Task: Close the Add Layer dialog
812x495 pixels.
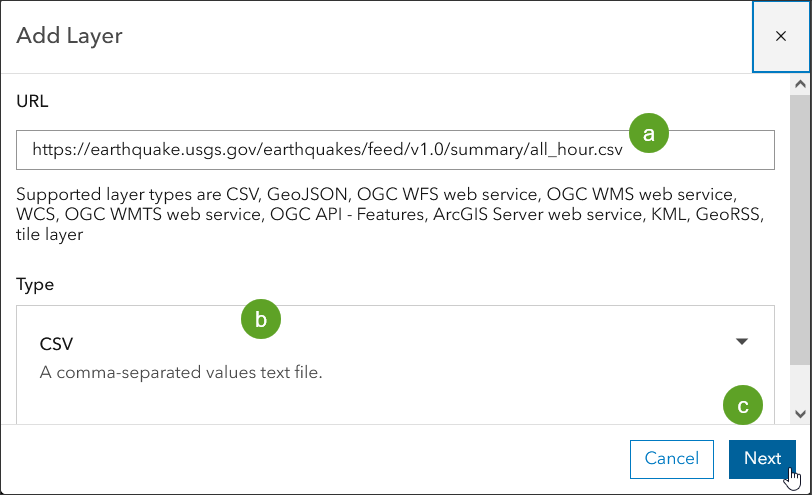Action: [781, 36]
